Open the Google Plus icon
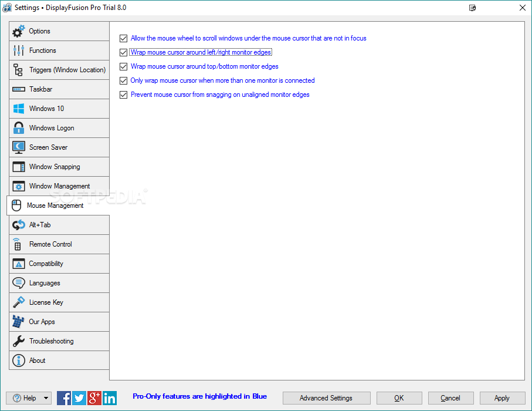Screen dimensions: 532x411 pos(94,398)
